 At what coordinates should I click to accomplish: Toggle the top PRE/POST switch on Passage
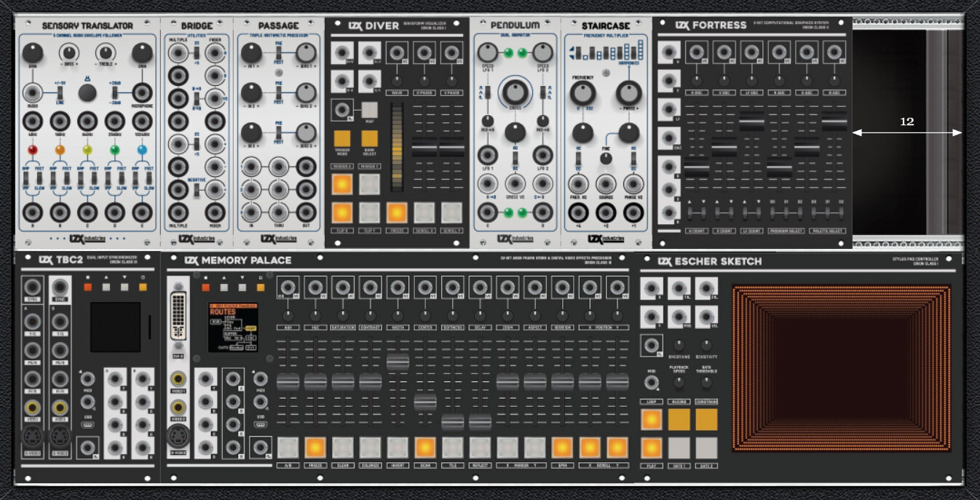279,52
